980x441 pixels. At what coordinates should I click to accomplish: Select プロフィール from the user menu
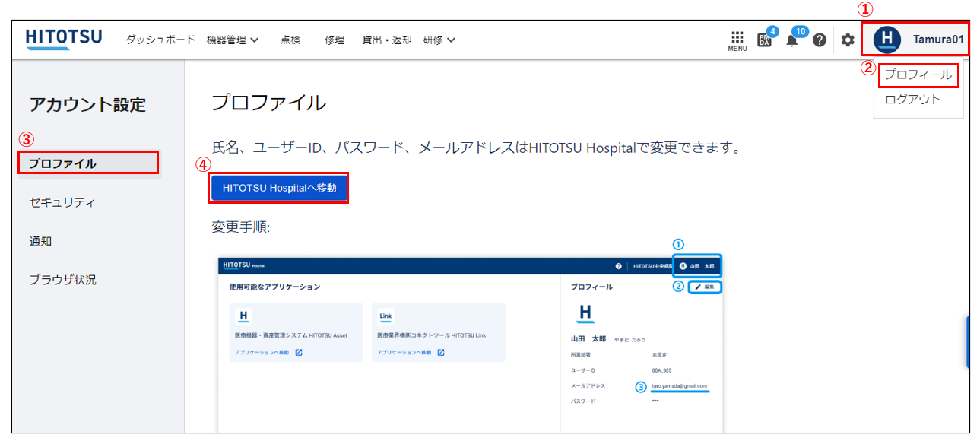918,75
